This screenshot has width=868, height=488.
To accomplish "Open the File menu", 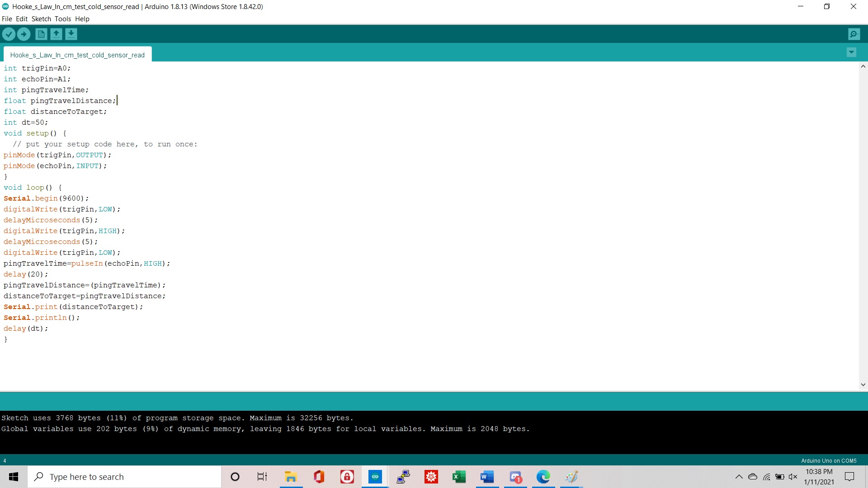I will (7, 19).
